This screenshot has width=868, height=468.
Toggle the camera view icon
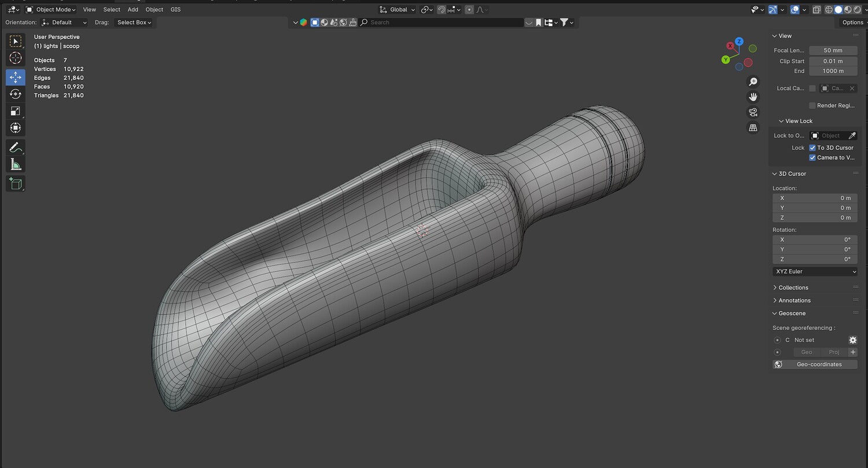[x=753, y=112]
